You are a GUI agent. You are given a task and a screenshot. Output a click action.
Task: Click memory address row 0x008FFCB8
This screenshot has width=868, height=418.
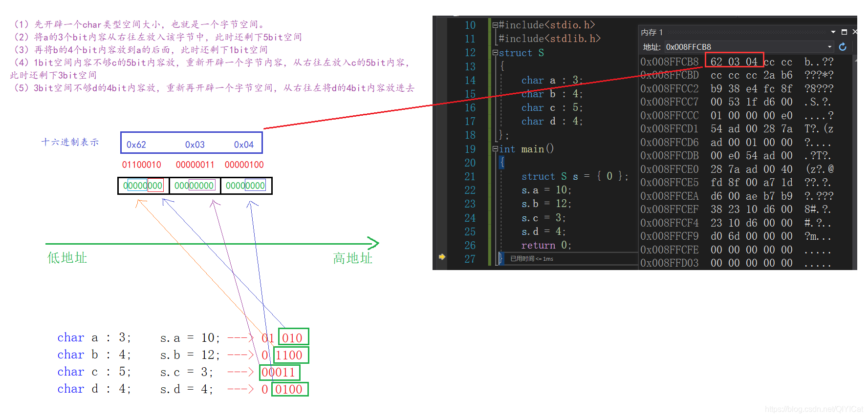[670, 62]
